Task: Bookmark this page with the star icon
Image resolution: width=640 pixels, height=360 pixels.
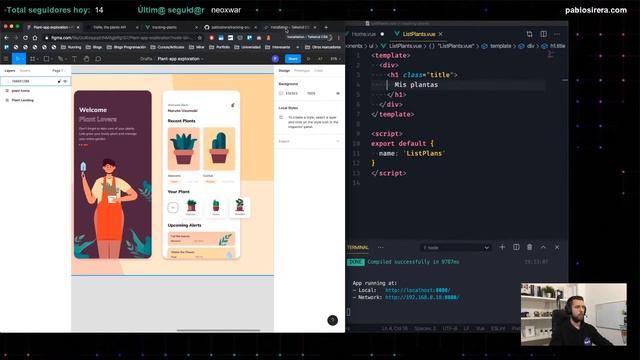Action: point(200,38)
